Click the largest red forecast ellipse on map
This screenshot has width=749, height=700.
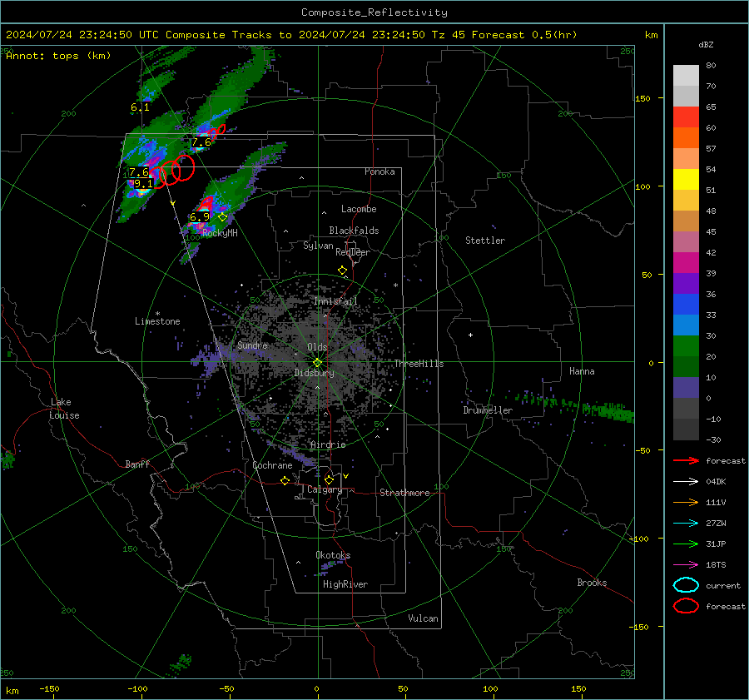(x=183, y=167)
